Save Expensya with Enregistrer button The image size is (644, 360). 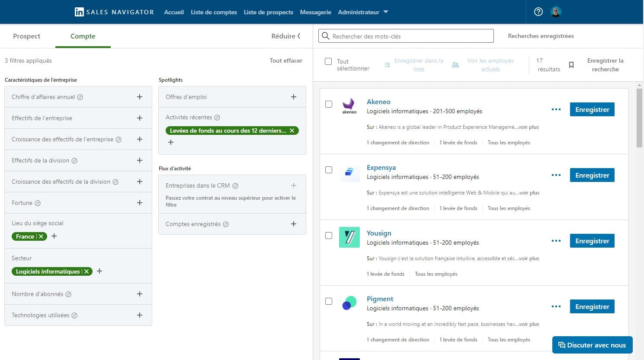coord(592,175)
